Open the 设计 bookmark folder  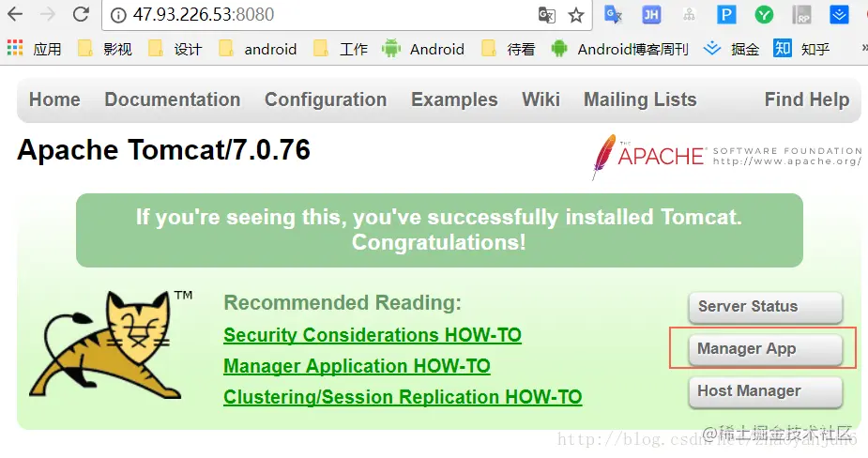point(175,49)
